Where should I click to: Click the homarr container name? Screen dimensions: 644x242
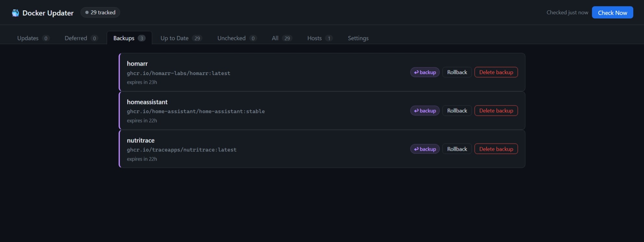137,64
